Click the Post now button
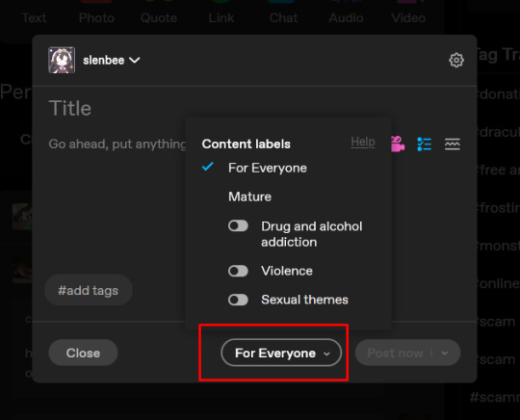 tap(396, 353)
